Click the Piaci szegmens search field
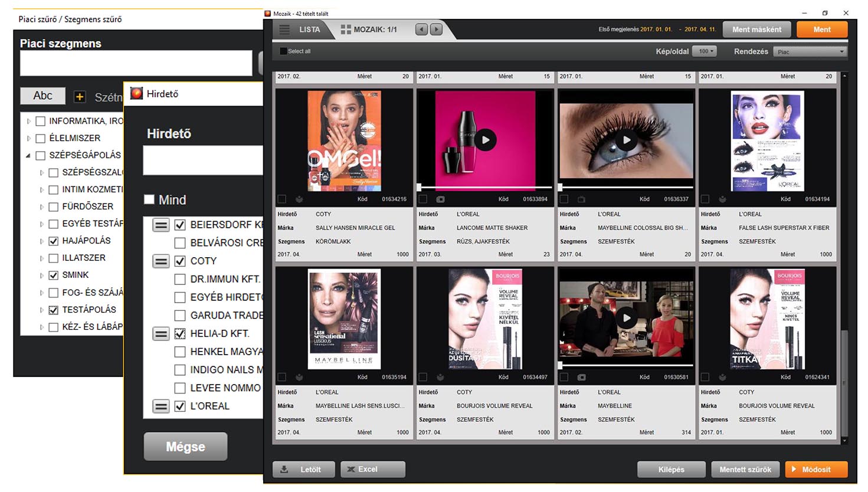 [x=136, y=63]
